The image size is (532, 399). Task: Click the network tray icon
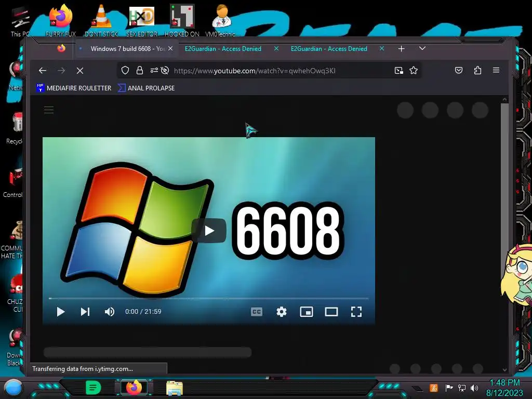tap(462, 388)
